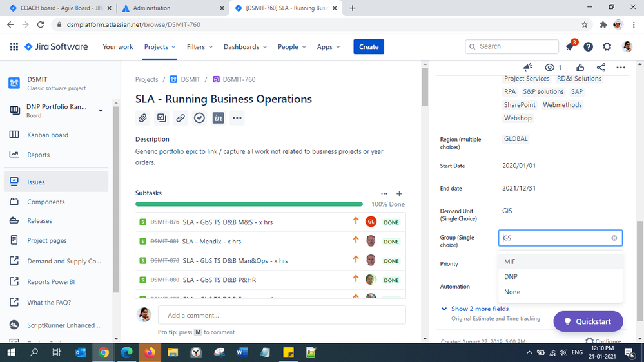Switch to the Administration browser tab
Screen dimensions: 644x362
tap(173, 8)
